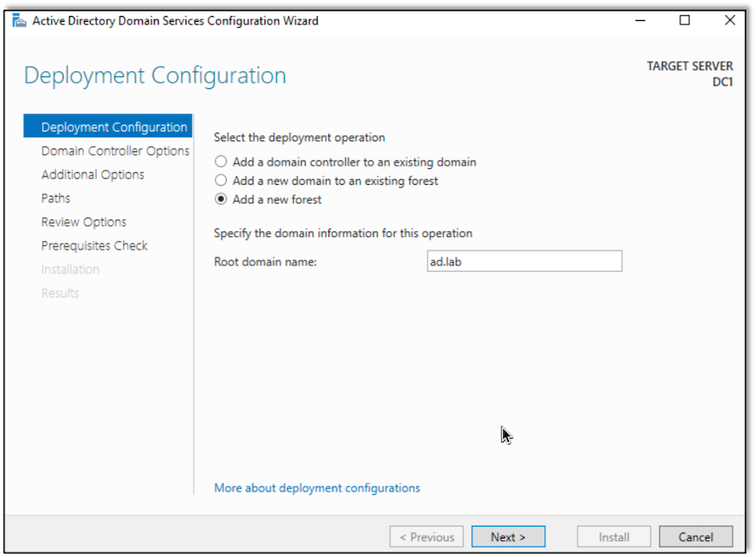Minimize the Configuration Wizard window
This screenshot has height=557, width=756.
coord(639,20)
